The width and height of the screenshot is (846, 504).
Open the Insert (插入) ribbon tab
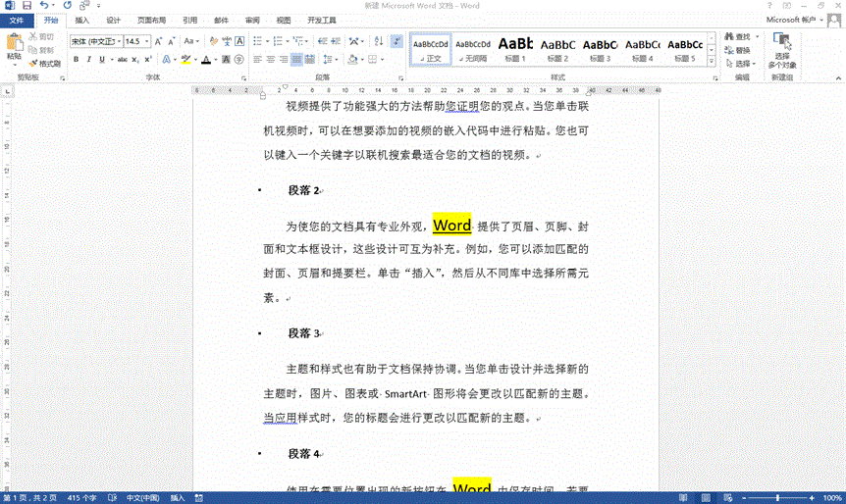point(82,20)
